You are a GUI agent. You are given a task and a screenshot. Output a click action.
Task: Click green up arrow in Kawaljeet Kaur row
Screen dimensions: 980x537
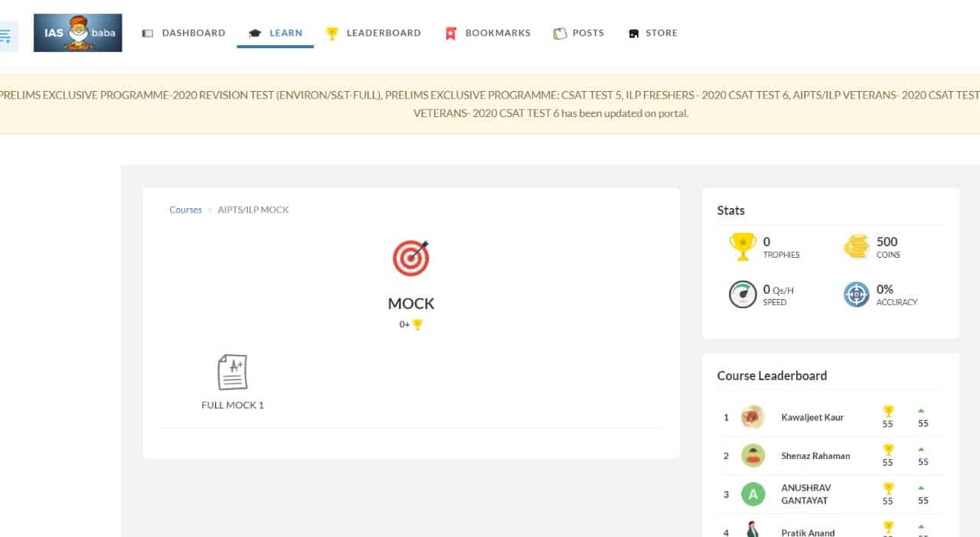tap(921, 411)
